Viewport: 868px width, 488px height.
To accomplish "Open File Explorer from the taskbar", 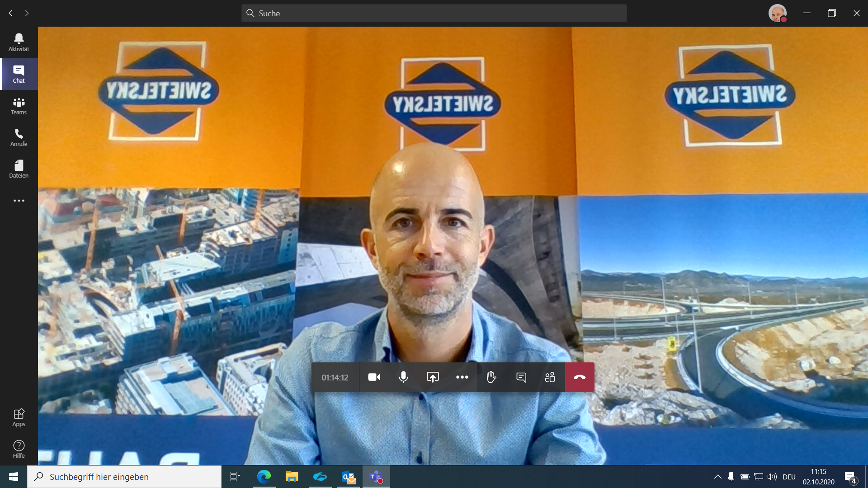I will point(292,477).
